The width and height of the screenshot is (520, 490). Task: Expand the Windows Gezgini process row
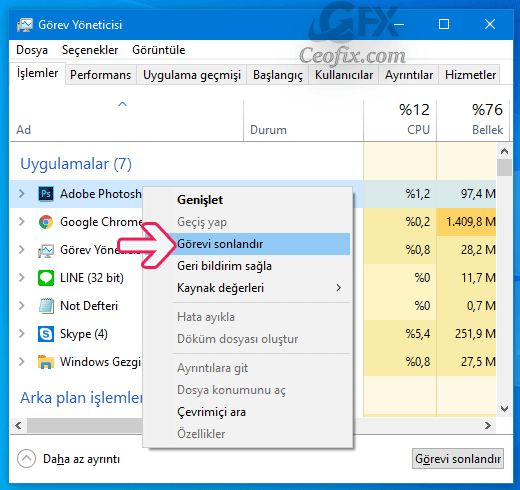pyautogui.click(x=22, y=362)
